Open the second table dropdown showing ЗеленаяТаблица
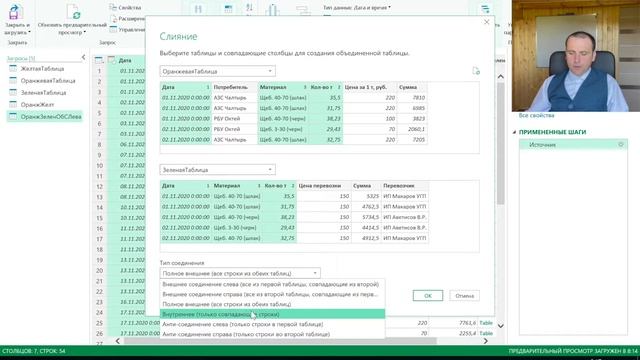The image size is (640, 360). coord(218,170)
